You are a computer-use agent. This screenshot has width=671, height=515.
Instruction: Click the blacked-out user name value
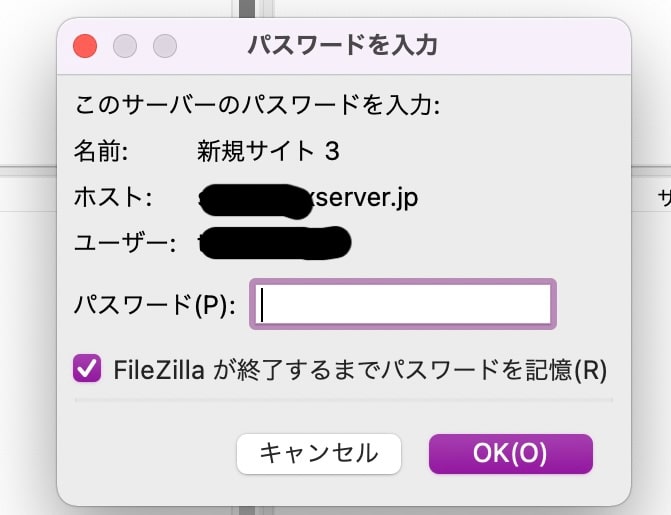click(x=274, y=243)
